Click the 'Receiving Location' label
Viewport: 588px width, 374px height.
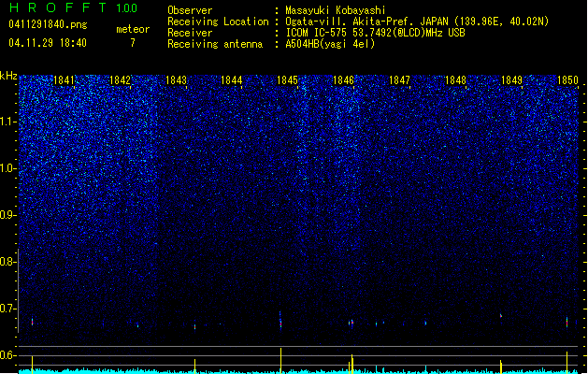[x=218, y=22]
